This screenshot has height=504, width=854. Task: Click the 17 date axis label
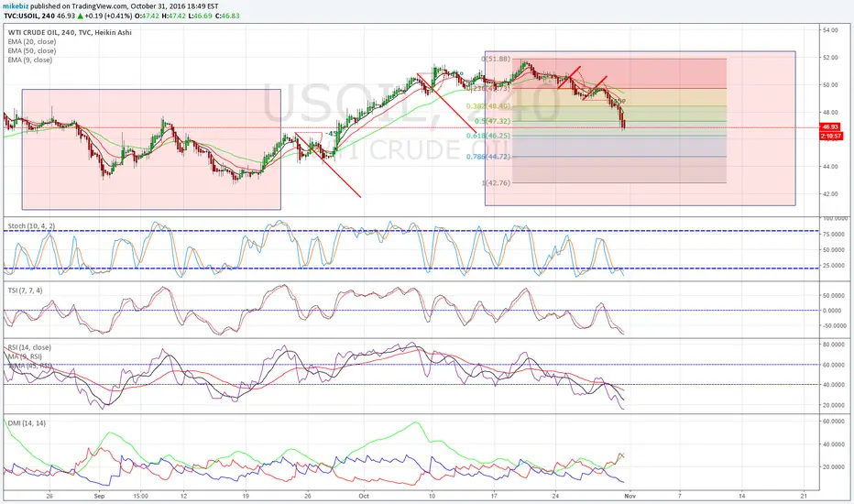(x=494, y=497)
